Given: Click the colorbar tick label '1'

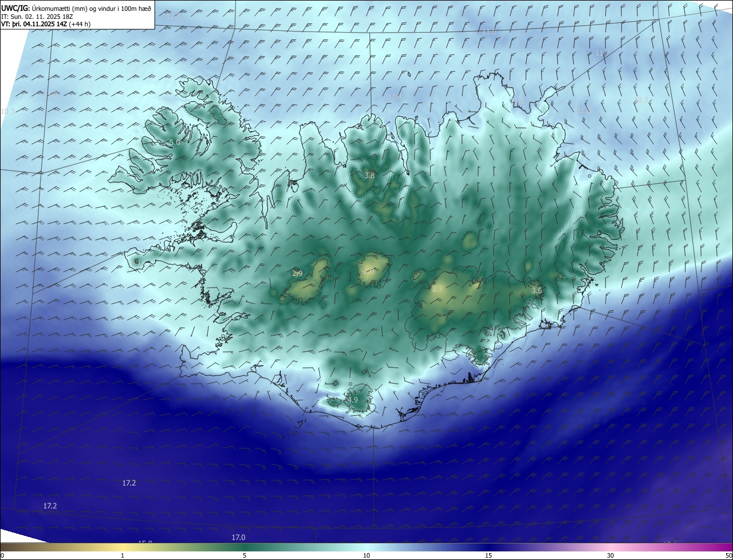Looking at the screenshot, I should pos(123,555).
